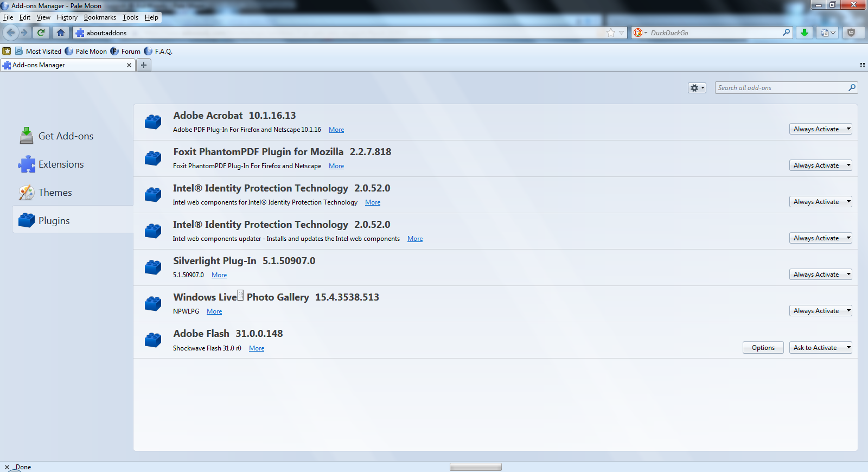The width and height of the screenshot is (868, 472).
Task: Click the Themes paintbrush icon
Action: click(27, 192)
